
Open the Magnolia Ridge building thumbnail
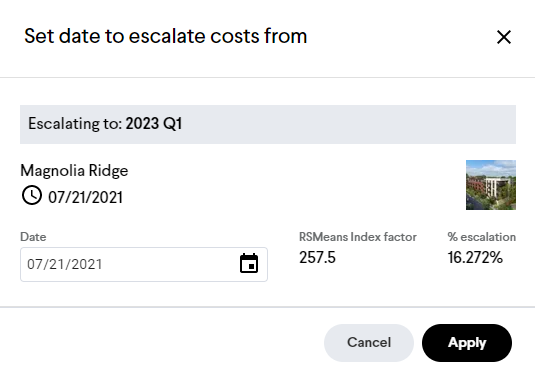(x=491, y=185)
